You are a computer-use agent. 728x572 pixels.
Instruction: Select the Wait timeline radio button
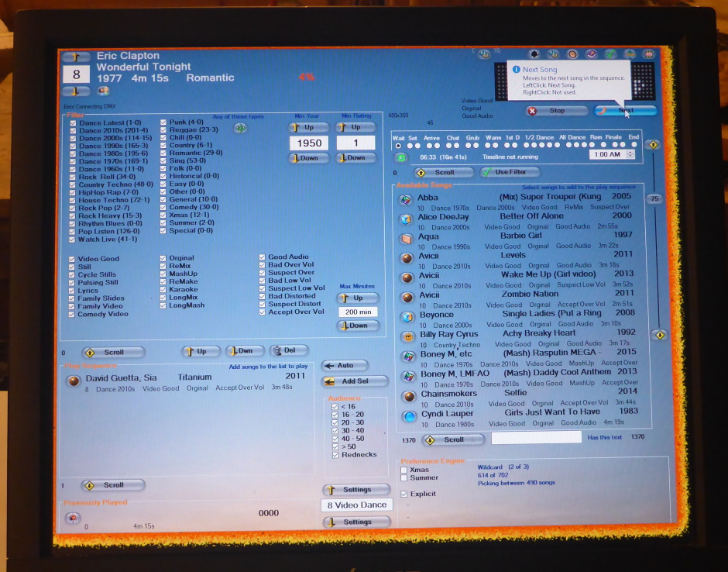point(398,146)
